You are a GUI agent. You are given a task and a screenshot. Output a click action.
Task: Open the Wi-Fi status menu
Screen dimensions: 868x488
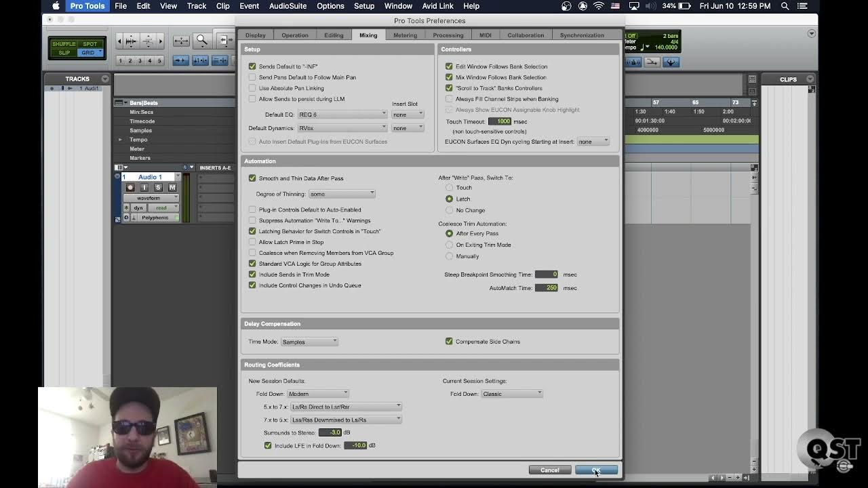coord(599,6)
